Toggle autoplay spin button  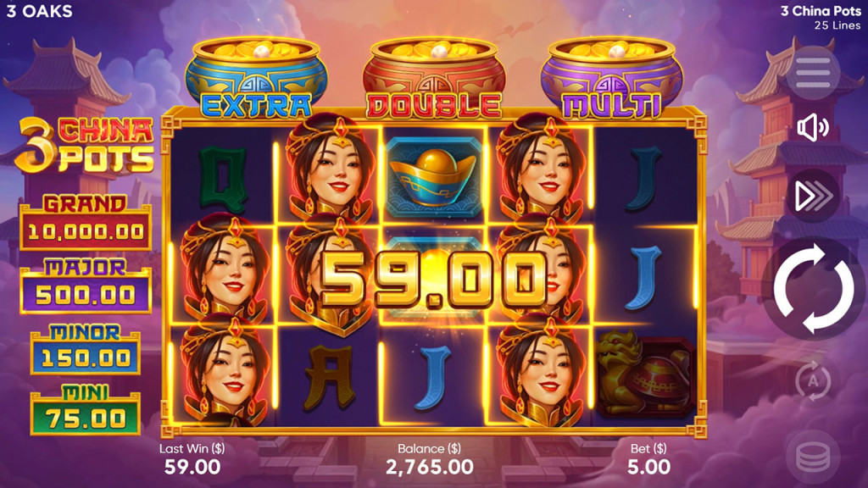[813, 380]
